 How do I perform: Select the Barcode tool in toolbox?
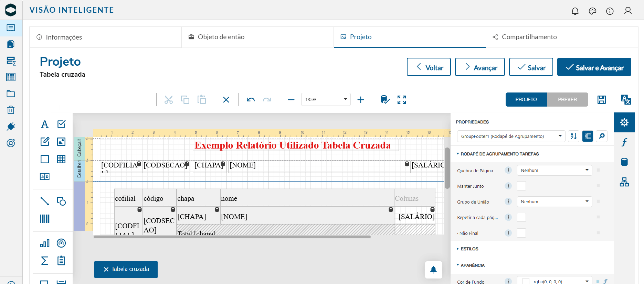(45, 219)
